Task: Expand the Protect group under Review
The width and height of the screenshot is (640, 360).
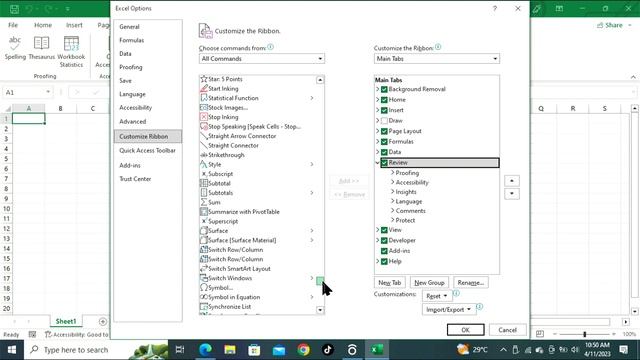Action: point(392,220)
